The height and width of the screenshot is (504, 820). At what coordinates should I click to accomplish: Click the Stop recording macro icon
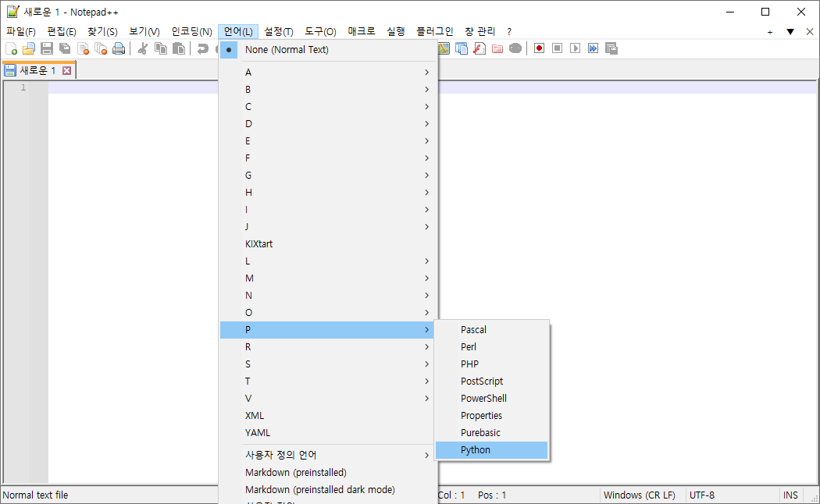[x=558, y=48]
